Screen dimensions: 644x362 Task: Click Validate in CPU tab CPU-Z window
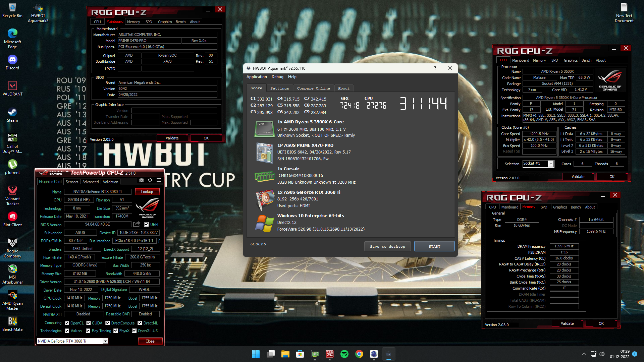tap(578, 177)
